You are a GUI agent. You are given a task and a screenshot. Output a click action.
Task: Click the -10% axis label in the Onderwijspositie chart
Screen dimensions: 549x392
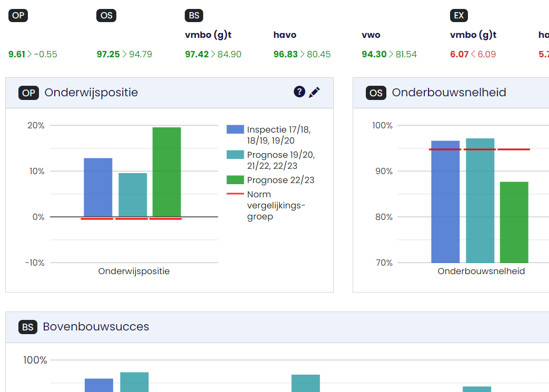(x=35, y=263)
